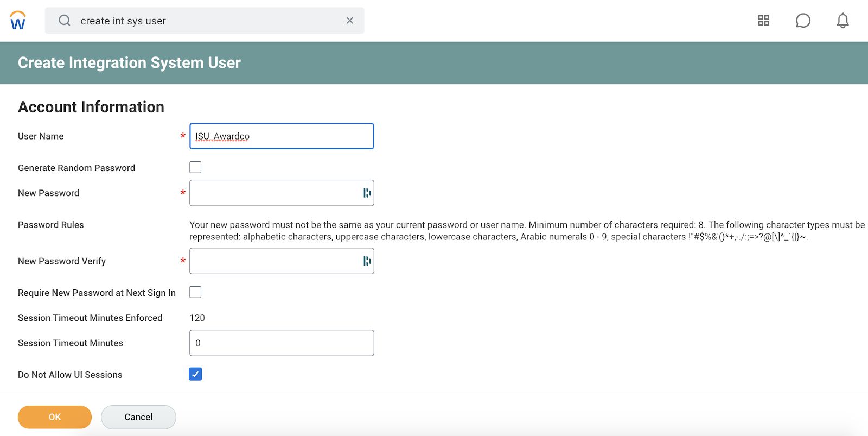Uncheck Do Not Allow UI Sessions
Screen dimensions: 868x436
coord(195,374)
